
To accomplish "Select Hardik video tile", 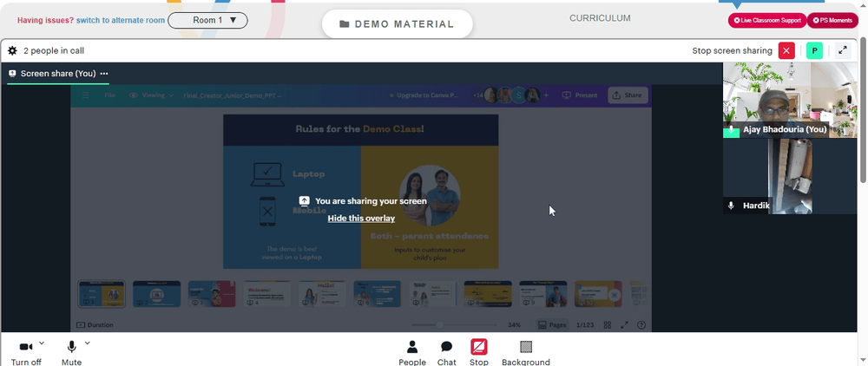I will tap(789, 176).
